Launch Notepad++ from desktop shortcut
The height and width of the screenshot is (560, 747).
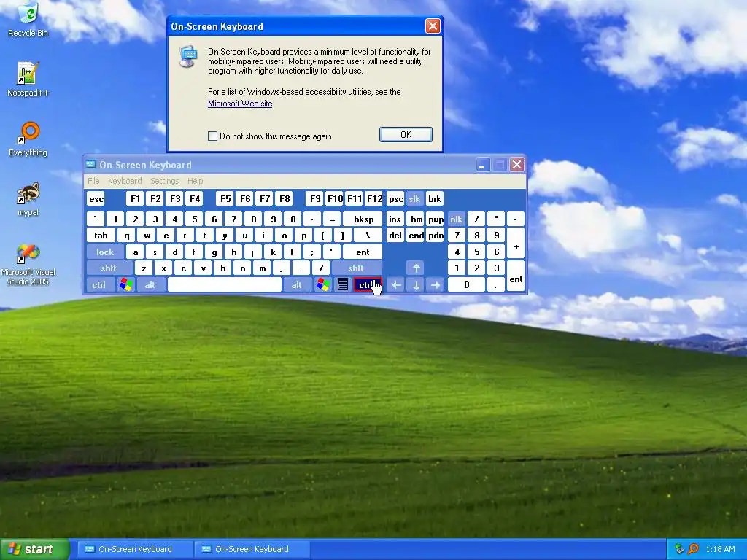(28, 79)
